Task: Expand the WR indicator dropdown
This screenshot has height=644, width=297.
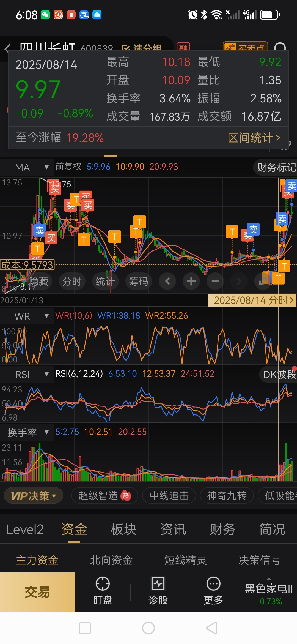Action: [27, 316]
